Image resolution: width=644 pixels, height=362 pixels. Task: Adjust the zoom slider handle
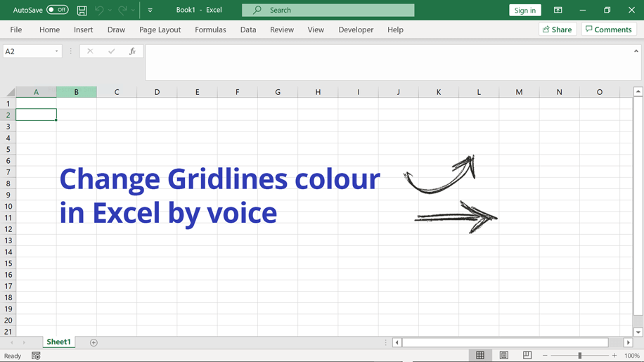[580, 356]
